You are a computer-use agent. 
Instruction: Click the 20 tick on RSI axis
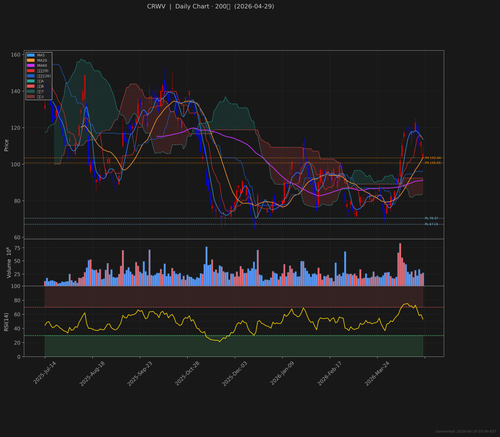[x=17, y=343]
